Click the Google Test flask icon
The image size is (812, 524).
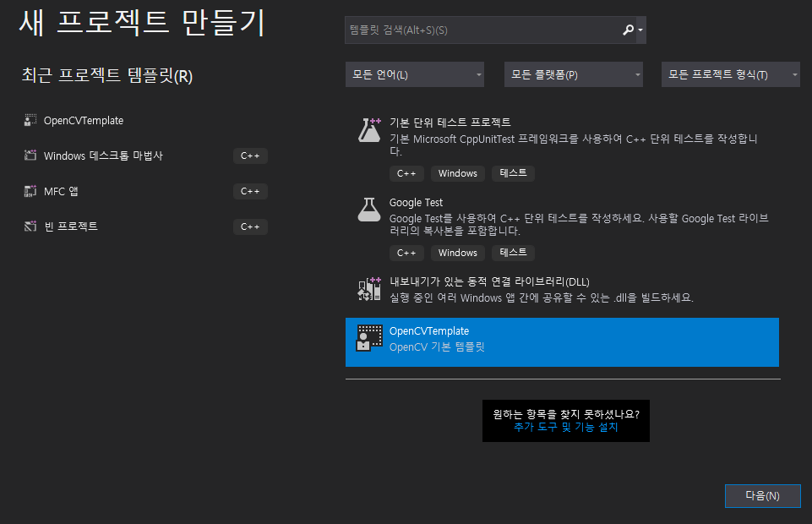[369, 210]
